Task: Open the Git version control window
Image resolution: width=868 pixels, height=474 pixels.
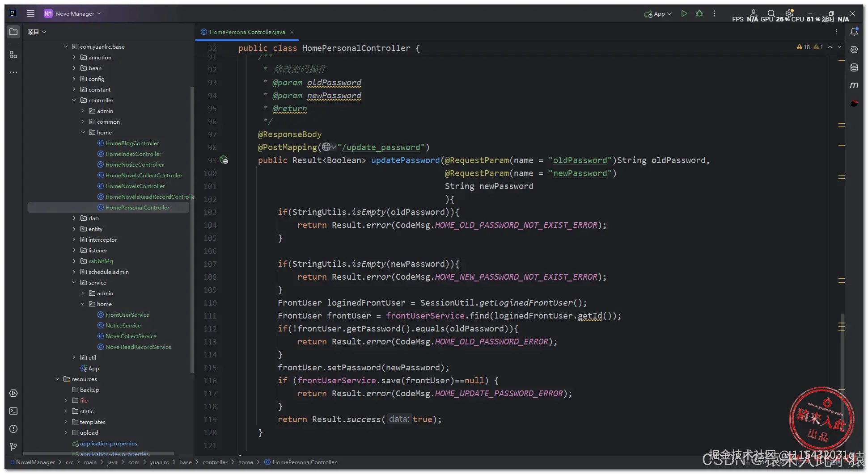Action: click(13, 447)
